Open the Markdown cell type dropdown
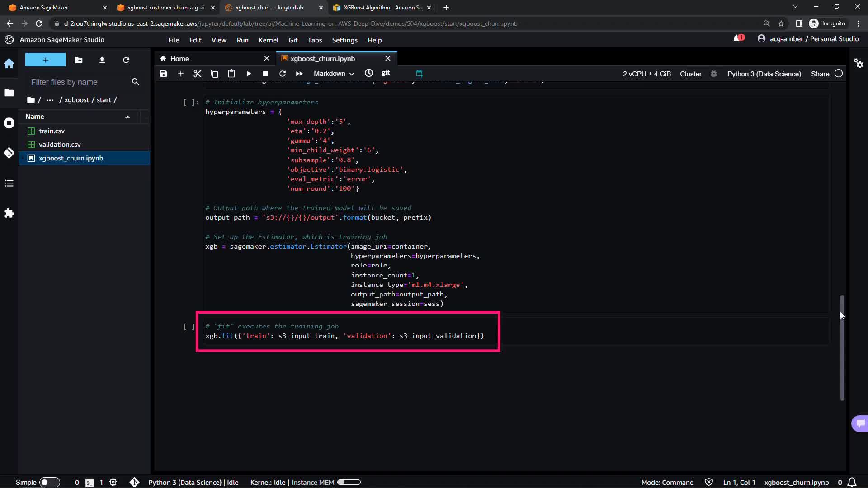Screen dimensions: 868x488 [334, 74]
